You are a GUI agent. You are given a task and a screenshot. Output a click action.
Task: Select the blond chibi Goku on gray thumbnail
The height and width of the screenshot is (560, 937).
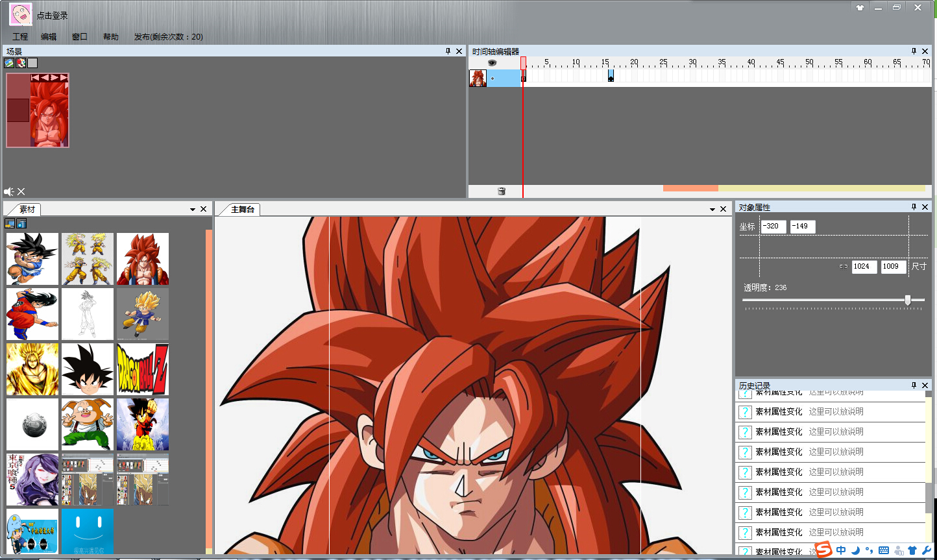143,314
